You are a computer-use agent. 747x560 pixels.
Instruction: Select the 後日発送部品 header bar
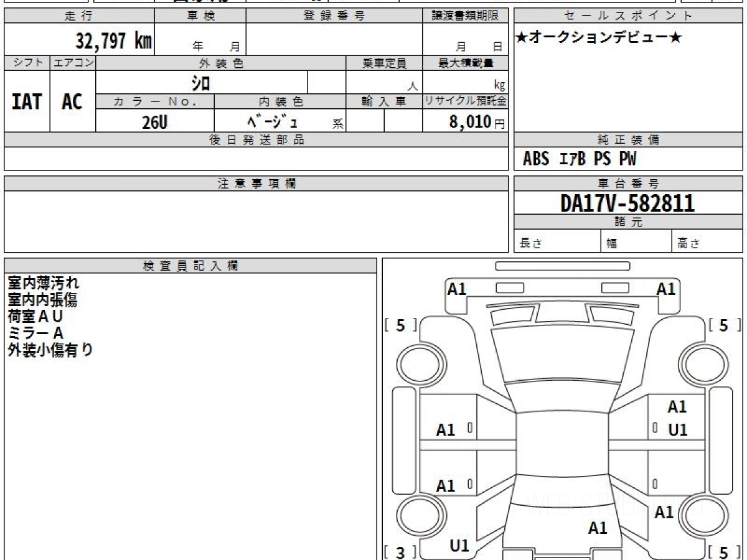pyautogui.click(x=256, y=140)
